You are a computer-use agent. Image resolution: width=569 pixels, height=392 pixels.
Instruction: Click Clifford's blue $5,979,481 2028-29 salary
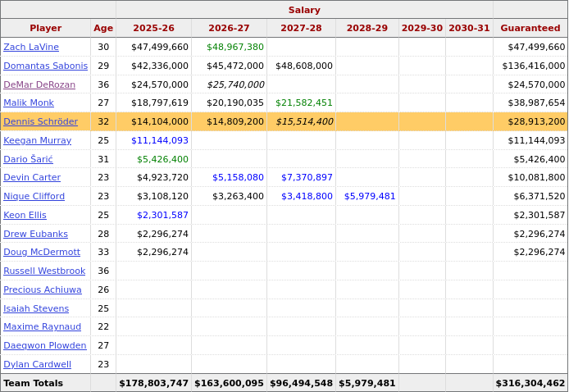pos(370,196)
